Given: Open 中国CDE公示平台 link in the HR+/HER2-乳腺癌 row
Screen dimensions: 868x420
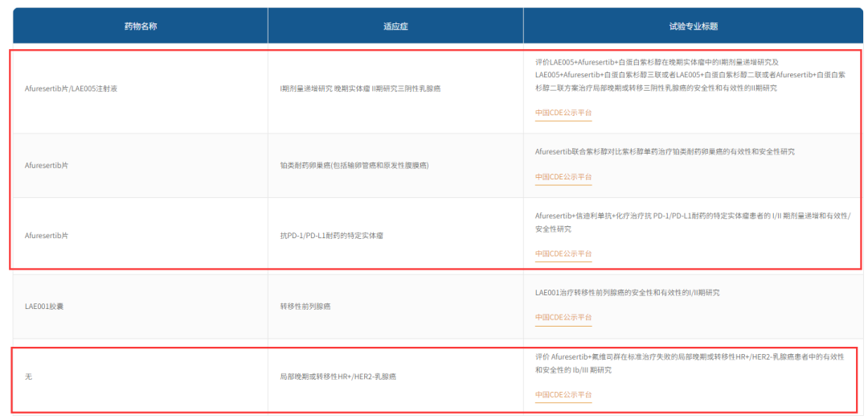Looking at the screenshot, I should [563, 394].
